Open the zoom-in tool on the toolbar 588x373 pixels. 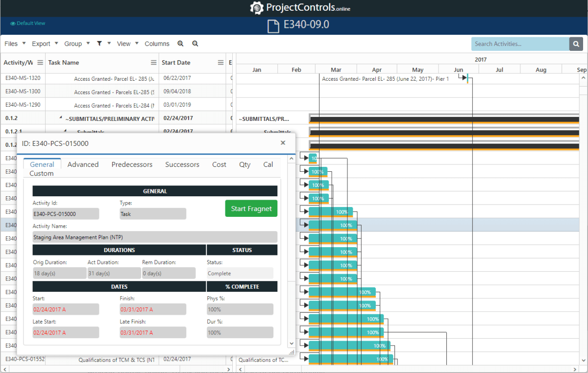tap(180, 44)
